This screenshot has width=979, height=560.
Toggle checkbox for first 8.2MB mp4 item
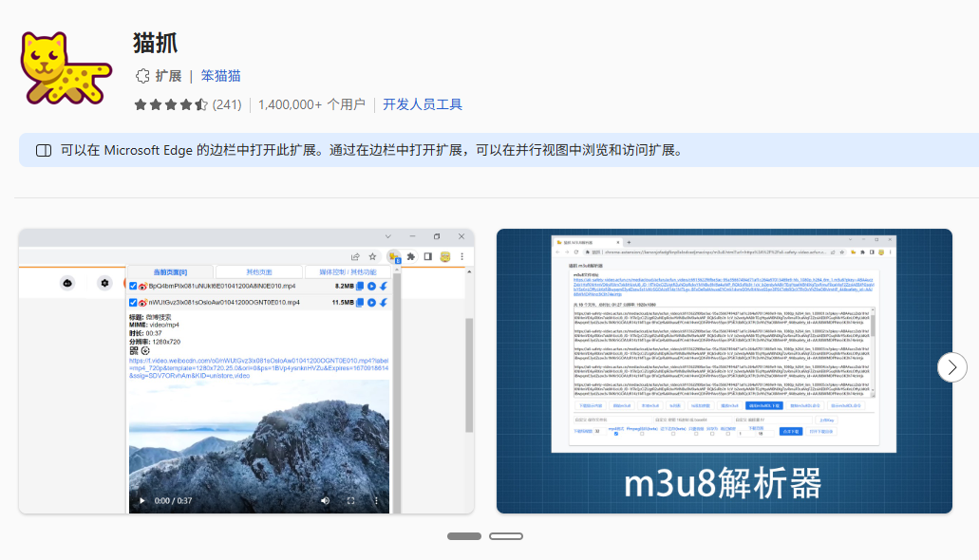[133, 286]
